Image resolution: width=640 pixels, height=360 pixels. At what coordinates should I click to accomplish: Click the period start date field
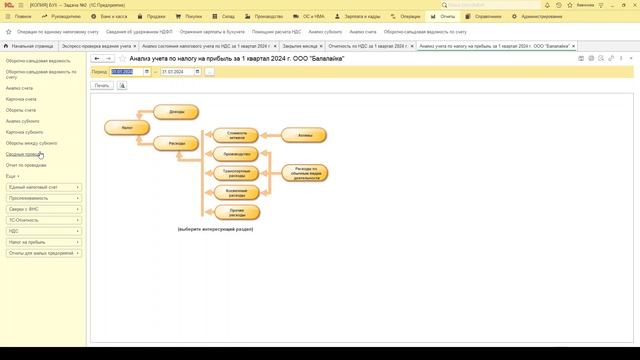pos(127,72)
